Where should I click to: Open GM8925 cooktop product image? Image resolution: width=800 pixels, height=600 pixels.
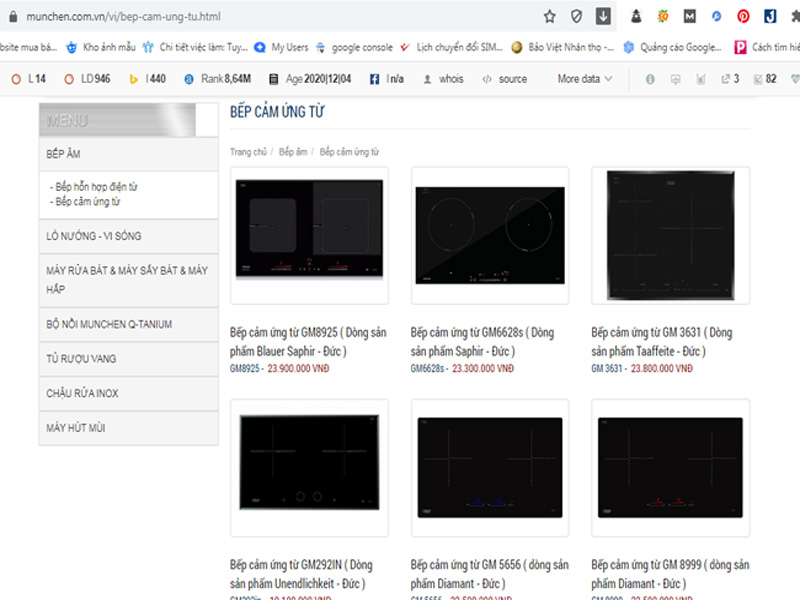(309, 236)
